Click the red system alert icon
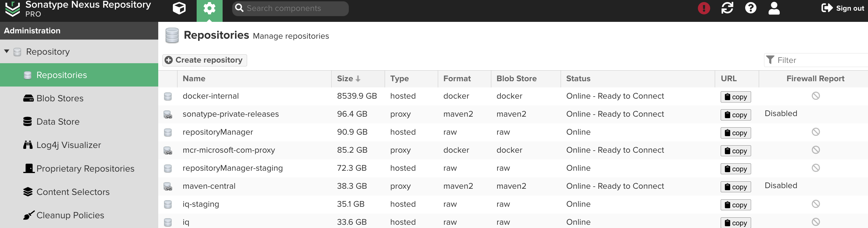Viewport: 868px width, 228px height. (704, 8)
